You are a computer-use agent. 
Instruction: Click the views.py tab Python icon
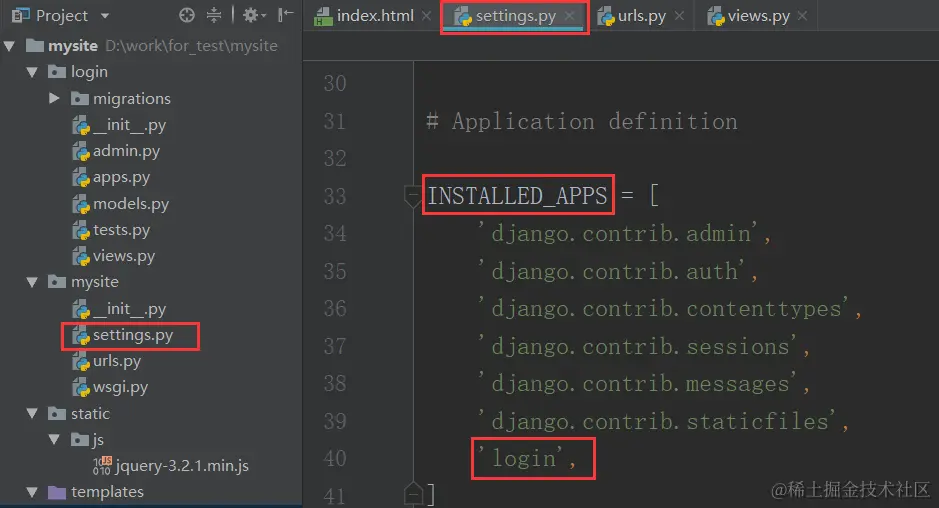tap(716, 17)
